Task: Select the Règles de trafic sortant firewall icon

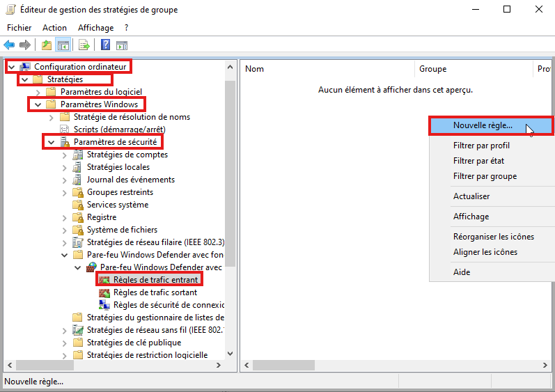Action: coord(104,292)
